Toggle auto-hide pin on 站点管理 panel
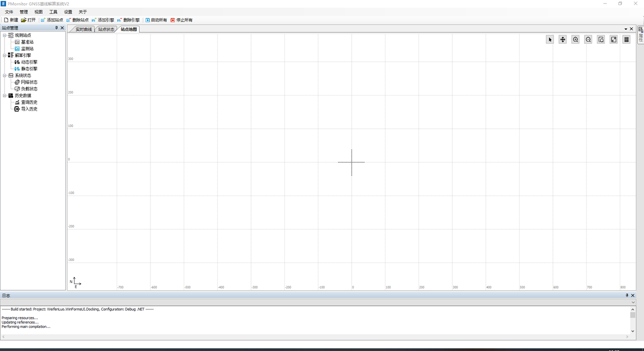Screen dimensions: 644x351 (56, 28)
